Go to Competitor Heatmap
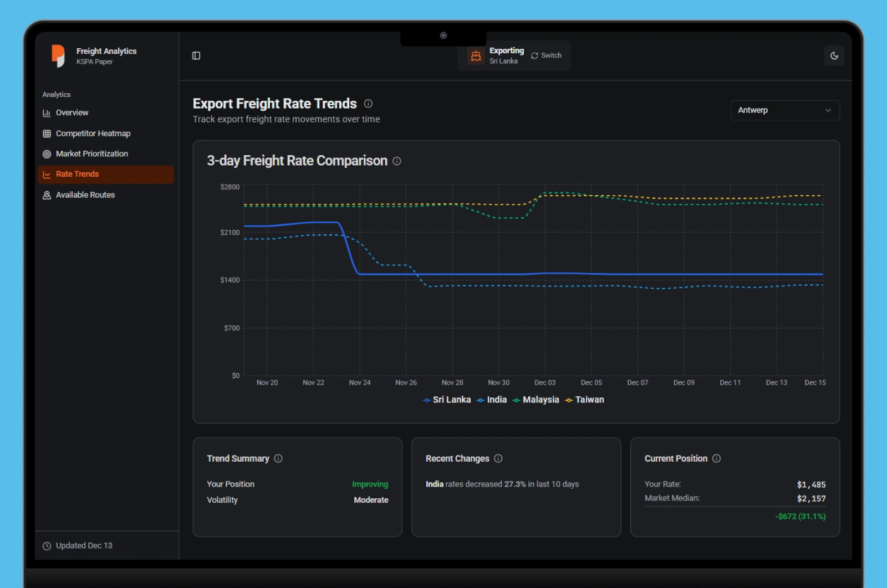Viewport: 887px width, 588px height. (93, 134)
